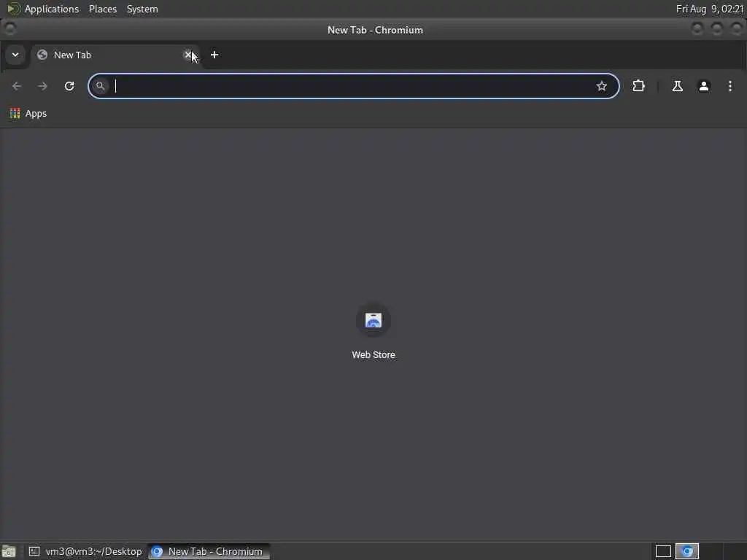The height and width of the screenshot is (560, 747).
Task: Click the search magnifier icon in address bar
Action: (100, 86)
